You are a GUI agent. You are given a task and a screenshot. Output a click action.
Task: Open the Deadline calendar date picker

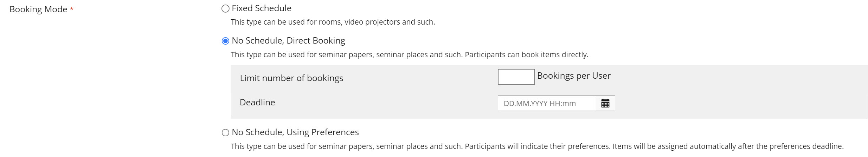click(605, 103)
